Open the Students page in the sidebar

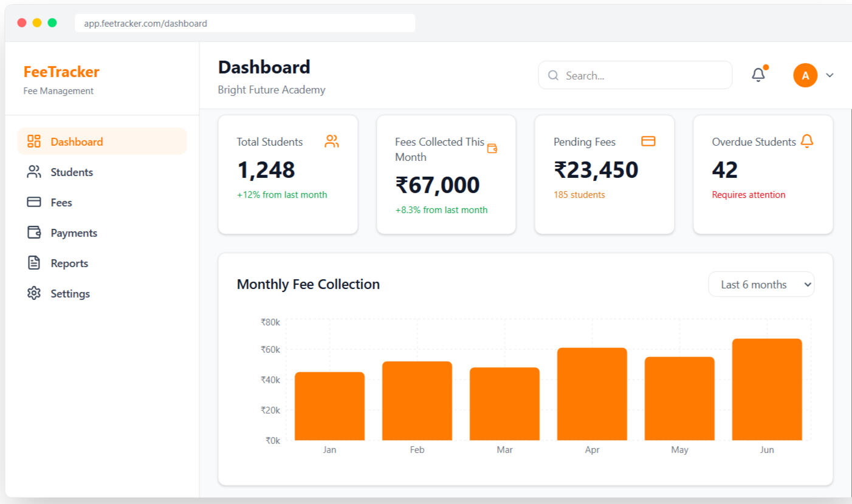[71, 172]
